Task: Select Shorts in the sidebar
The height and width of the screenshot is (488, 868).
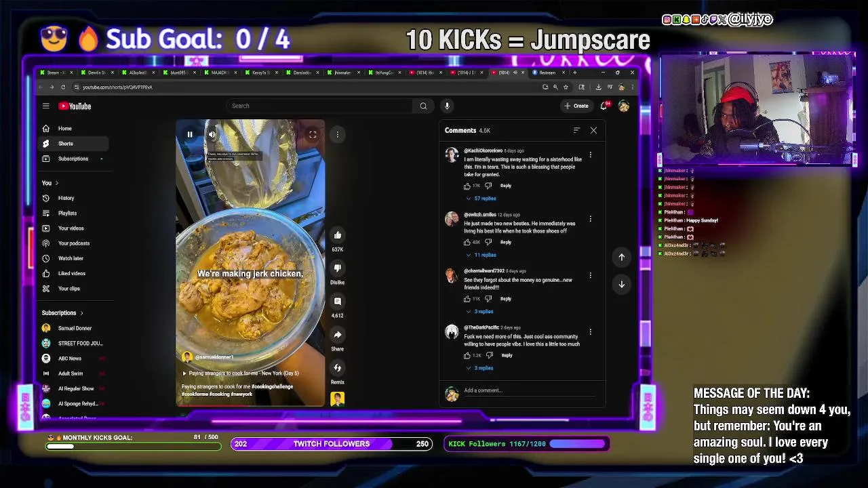Action: point(73,144)
